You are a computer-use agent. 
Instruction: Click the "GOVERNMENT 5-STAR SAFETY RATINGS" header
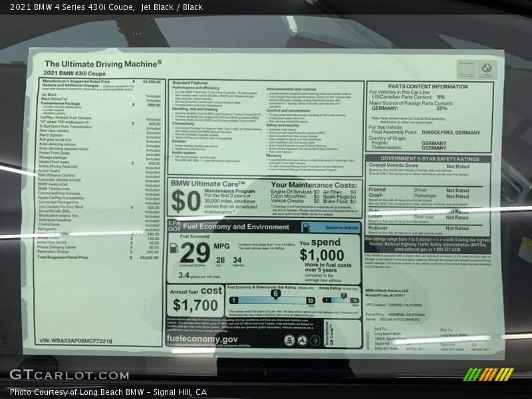click(430, 159)
